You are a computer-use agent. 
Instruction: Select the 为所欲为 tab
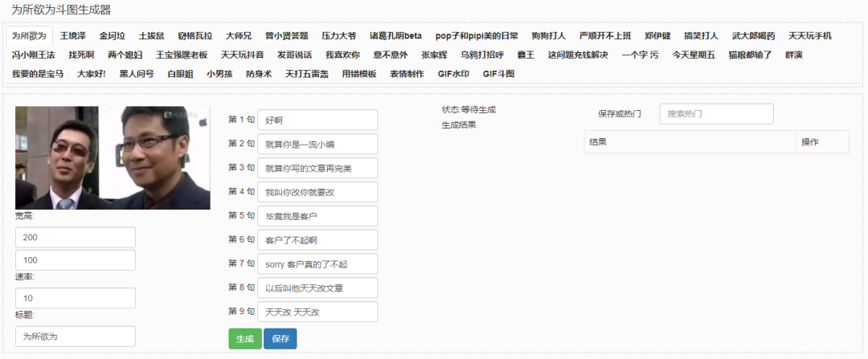point(29,36)
